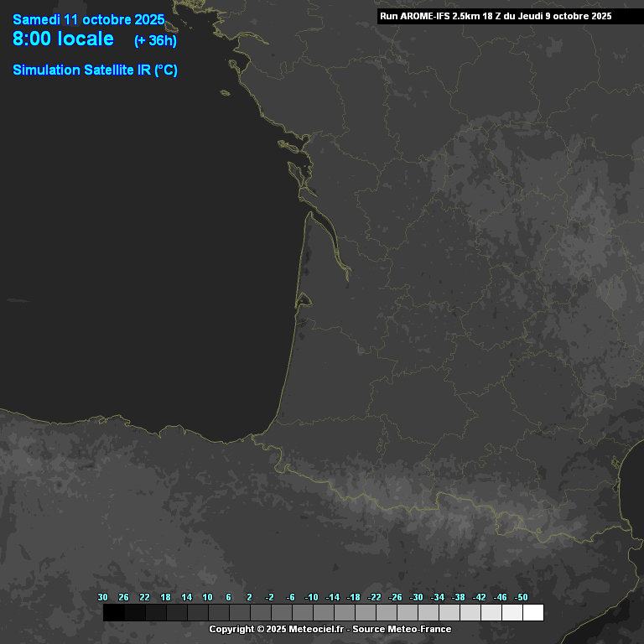Click the "(+ 36h)" forecast offset label

155,41
